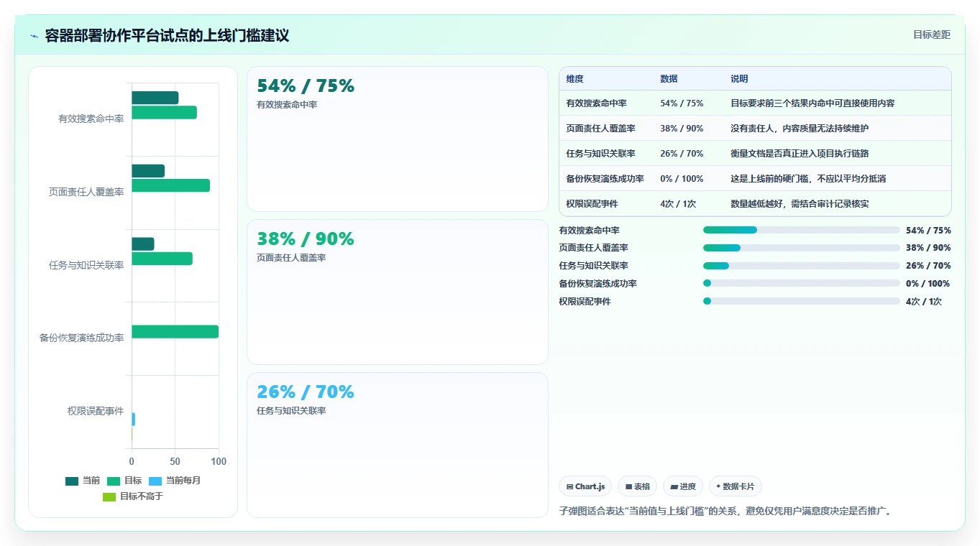Click the lightning icon beside the page title
Screen dimensions: 980x546
34,36
